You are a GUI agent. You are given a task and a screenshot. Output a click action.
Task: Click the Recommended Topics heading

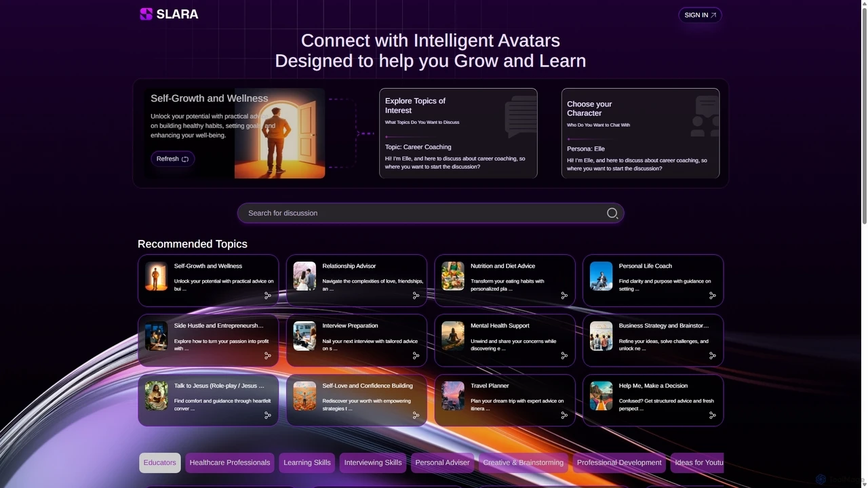click(x=193, y=244)
